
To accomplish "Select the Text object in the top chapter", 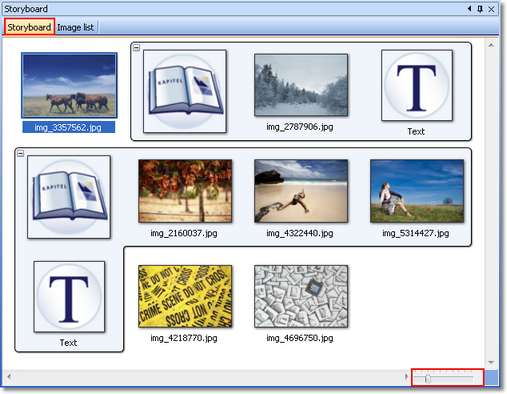I will [417, 85].
